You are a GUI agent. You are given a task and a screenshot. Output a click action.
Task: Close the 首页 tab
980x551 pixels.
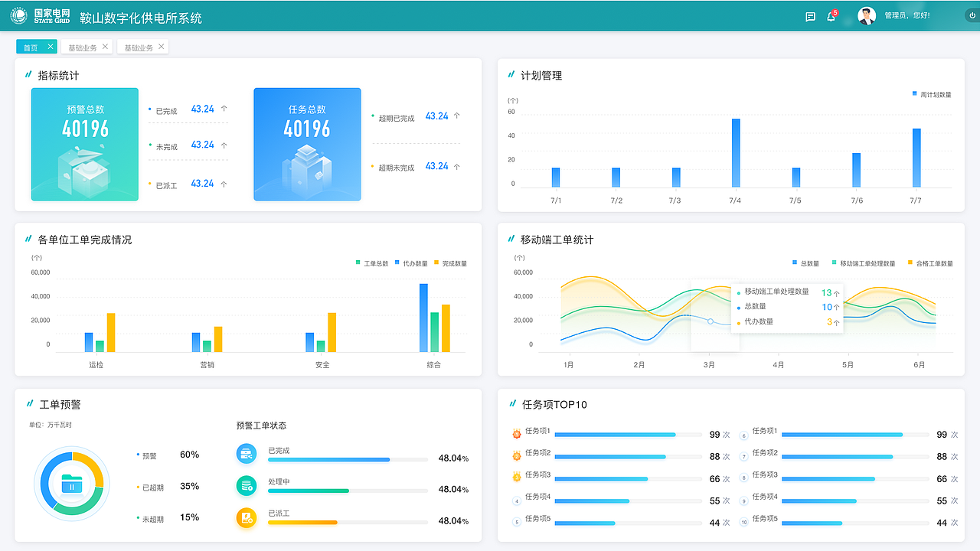pos(51,47)
